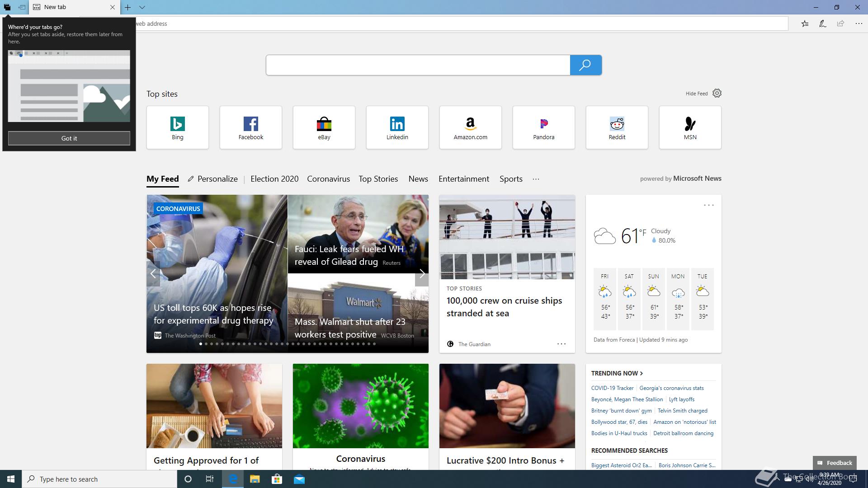Viewport: 868px width, 488px height.
Task: Open Cortana circle icon on taskbar
Action: (x=188, y=479)
